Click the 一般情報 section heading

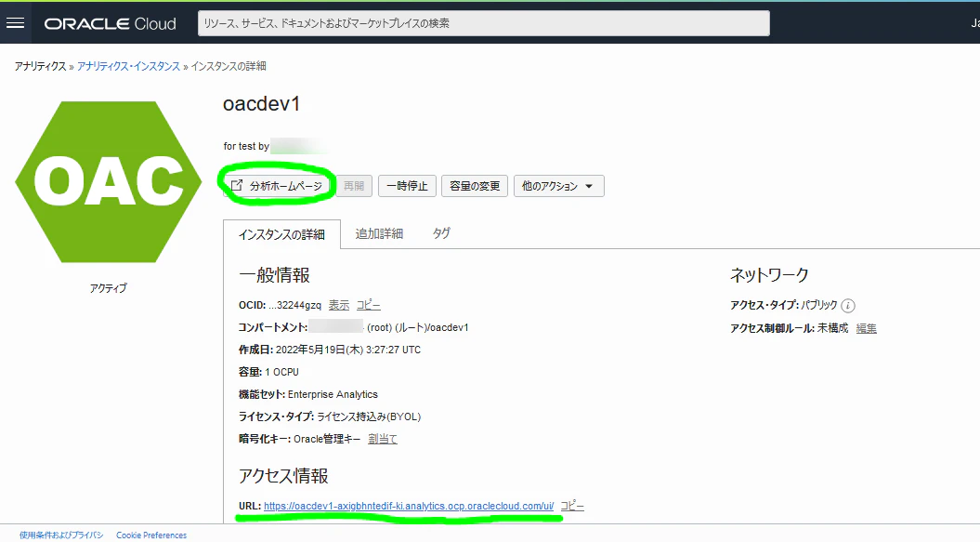(274, 275)
